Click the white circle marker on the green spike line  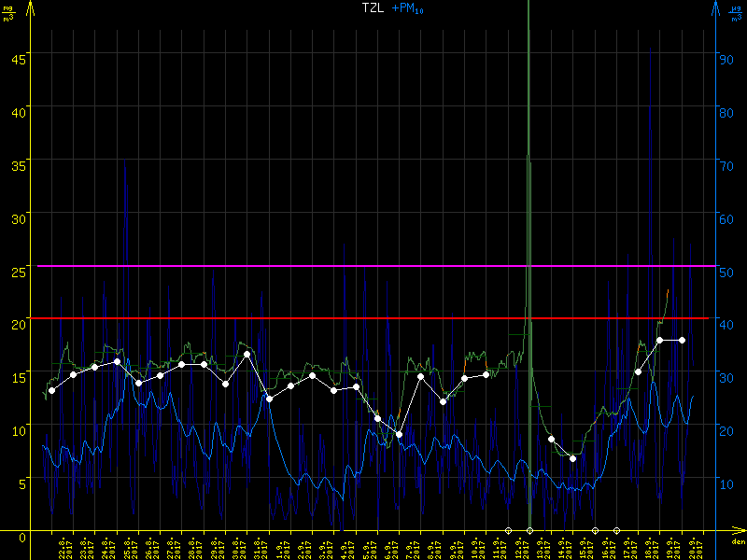click(529, 530)
